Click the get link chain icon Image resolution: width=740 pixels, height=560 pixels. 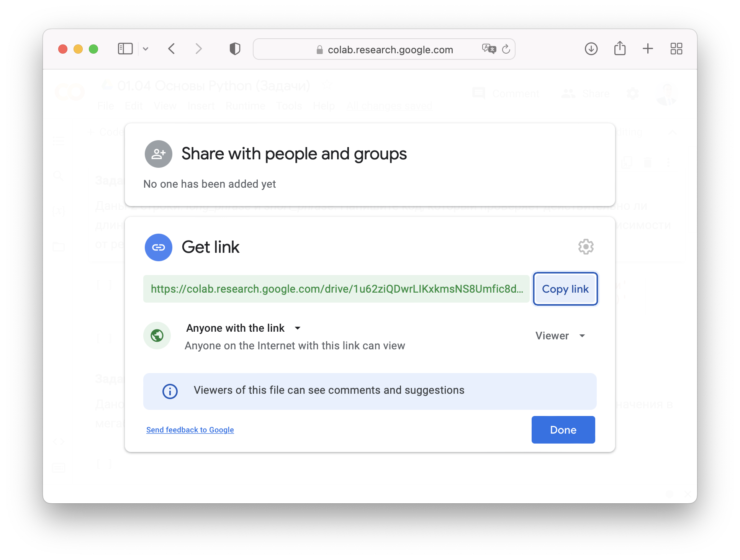[158, 246]
